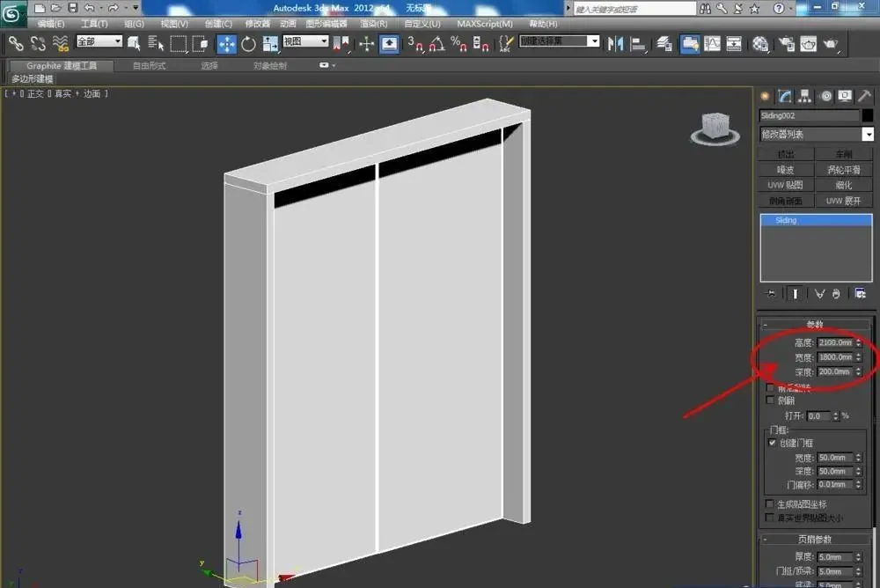This screenshot has width=880, height=588.
Task: Switch to the Hierarchy panel tab icon
Action: coord(805,96)
